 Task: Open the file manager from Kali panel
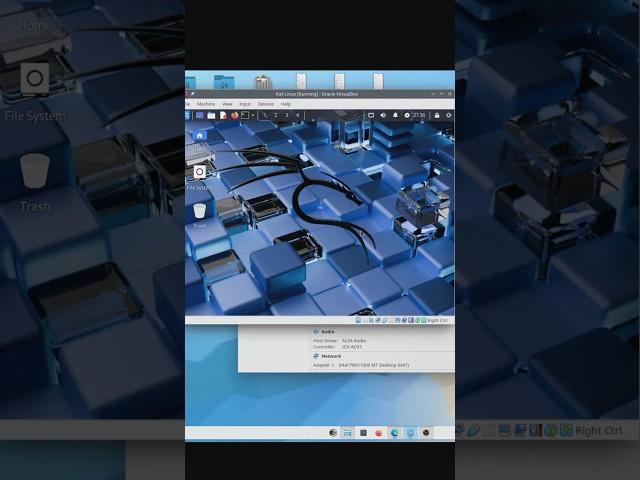(x=211, y=116)
